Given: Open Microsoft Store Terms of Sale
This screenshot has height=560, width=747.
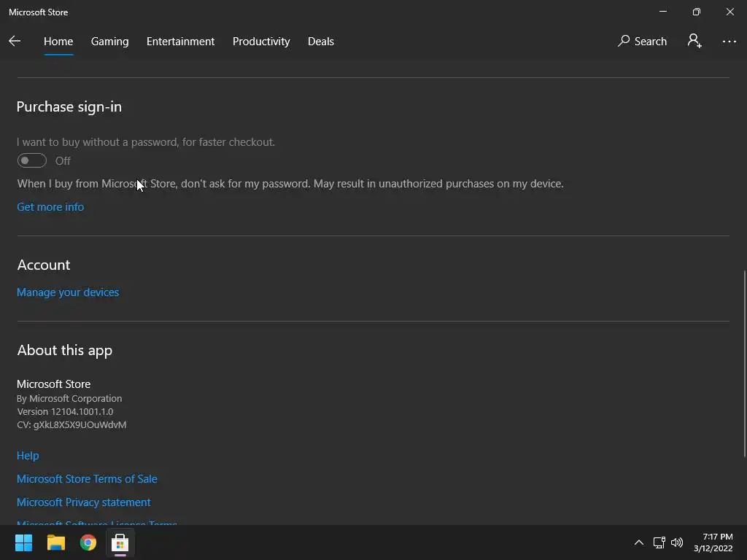Looking at the screenshot, I should 87,478.
